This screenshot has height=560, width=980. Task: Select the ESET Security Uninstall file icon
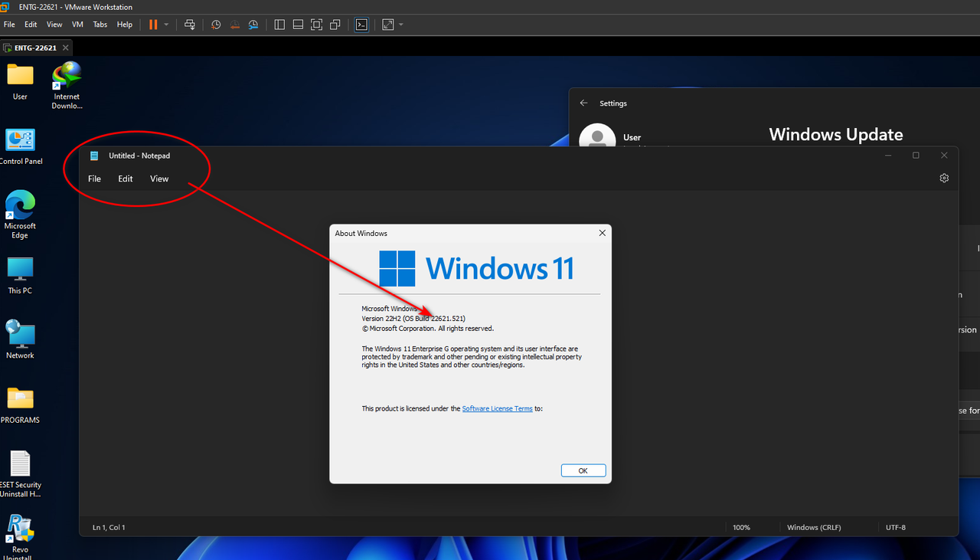click(21, 474)
